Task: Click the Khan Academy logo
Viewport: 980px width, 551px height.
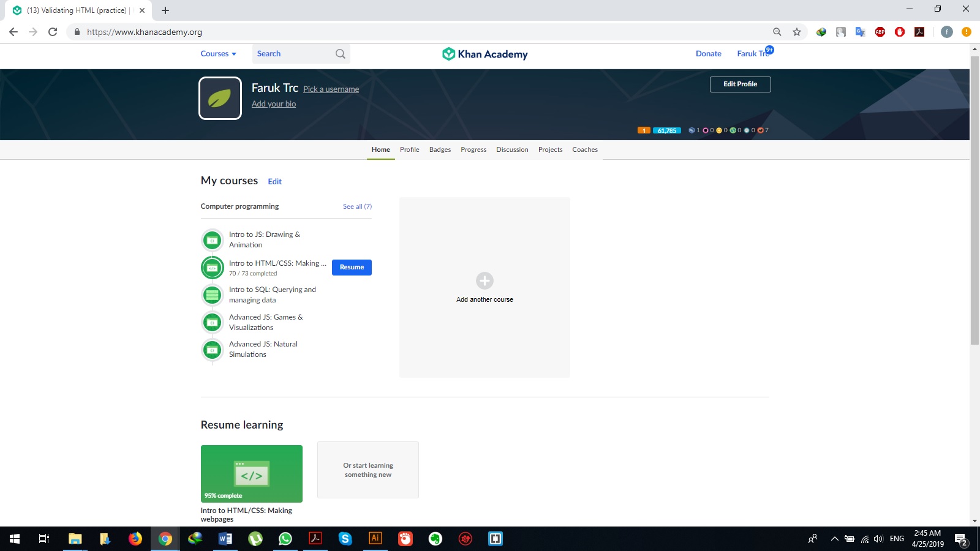Action: pos(484,54)
